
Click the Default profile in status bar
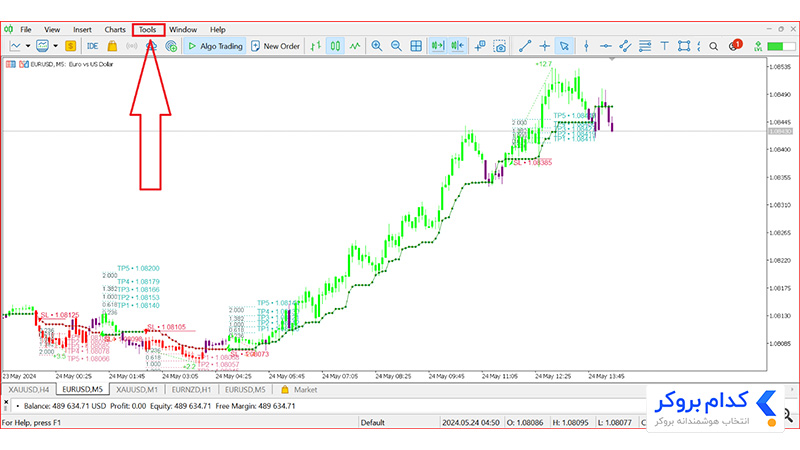click(372, 422)
